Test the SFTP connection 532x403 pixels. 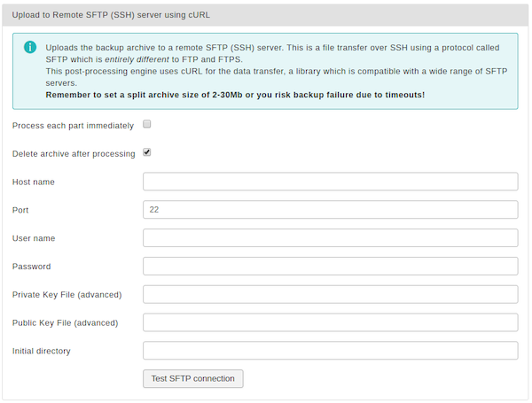tap(192, 378)
